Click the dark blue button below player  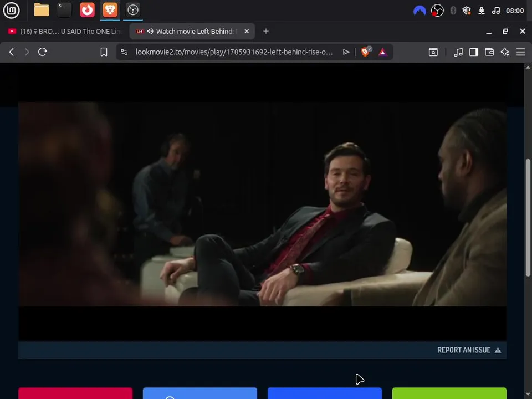tap(325, 393)
